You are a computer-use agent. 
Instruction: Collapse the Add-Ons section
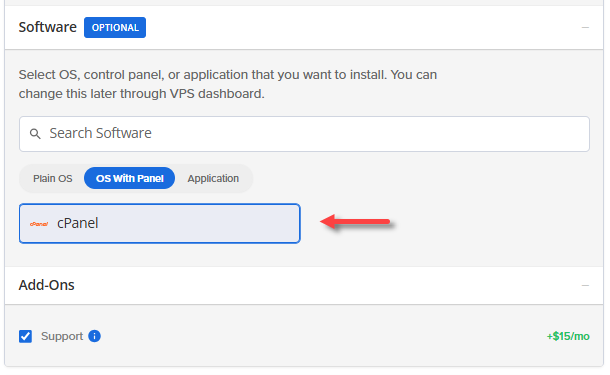(x=585, y=286)
